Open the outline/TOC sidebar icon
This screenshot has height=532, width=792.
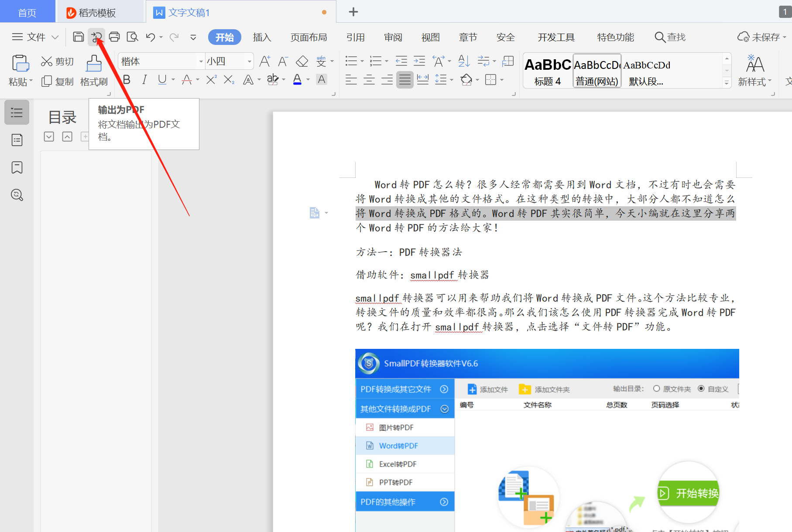17,113
